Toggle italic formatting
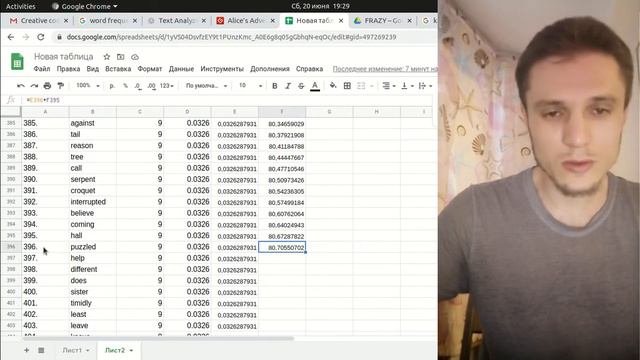 [288, 86]
